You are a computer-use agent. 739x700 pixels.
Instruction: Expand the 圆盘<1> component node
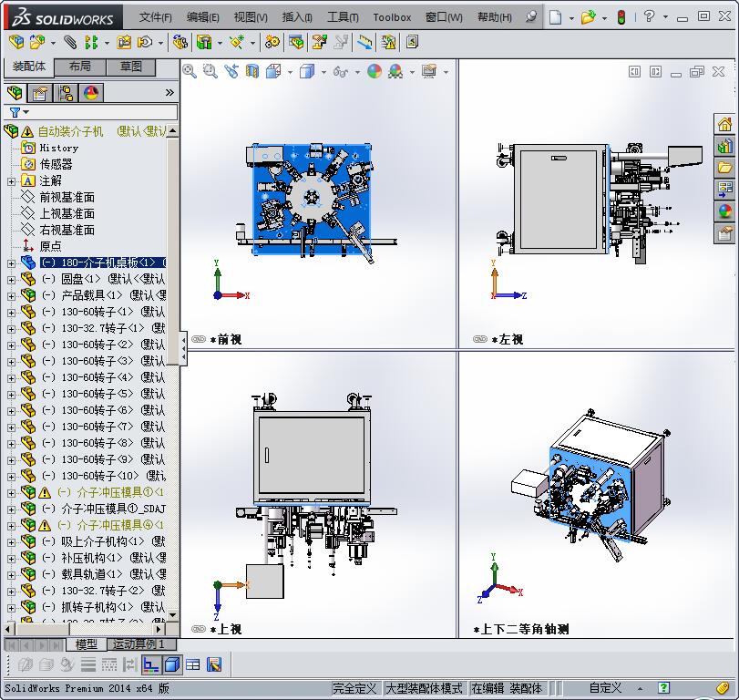pyautogui.click(x=11, y=280)
